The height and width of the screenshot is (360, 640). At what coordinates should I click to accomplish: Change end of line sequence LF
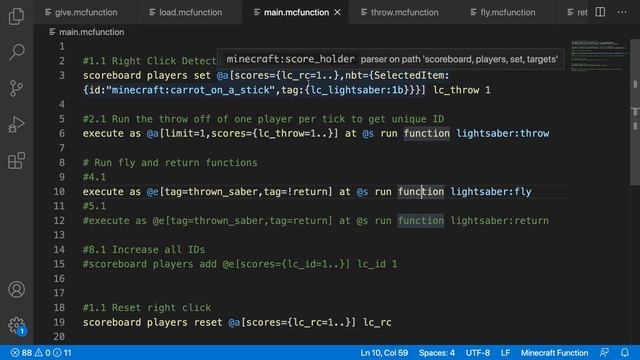[505, 353]
